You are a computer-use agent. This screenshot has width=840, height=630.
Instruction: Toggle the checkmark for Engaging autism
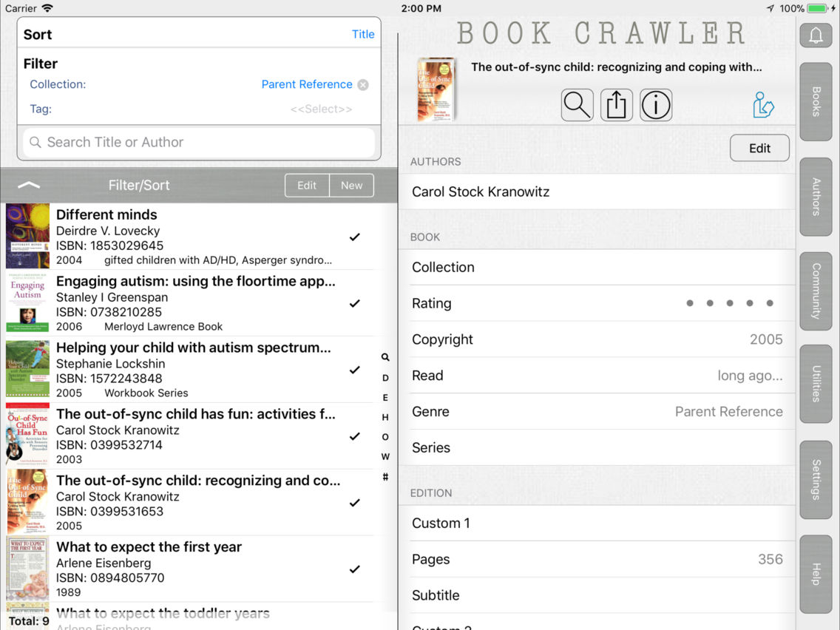[x=354, y=303]
